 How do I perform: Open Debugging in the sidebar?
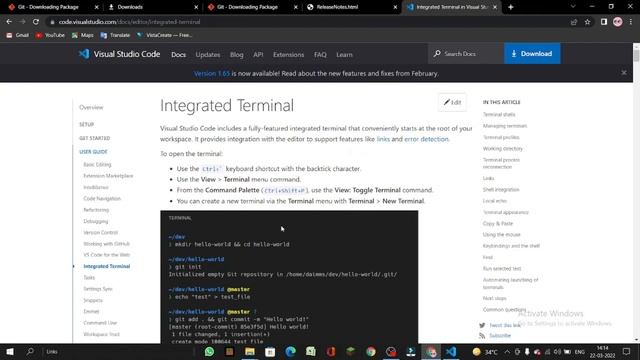(96, 221)
